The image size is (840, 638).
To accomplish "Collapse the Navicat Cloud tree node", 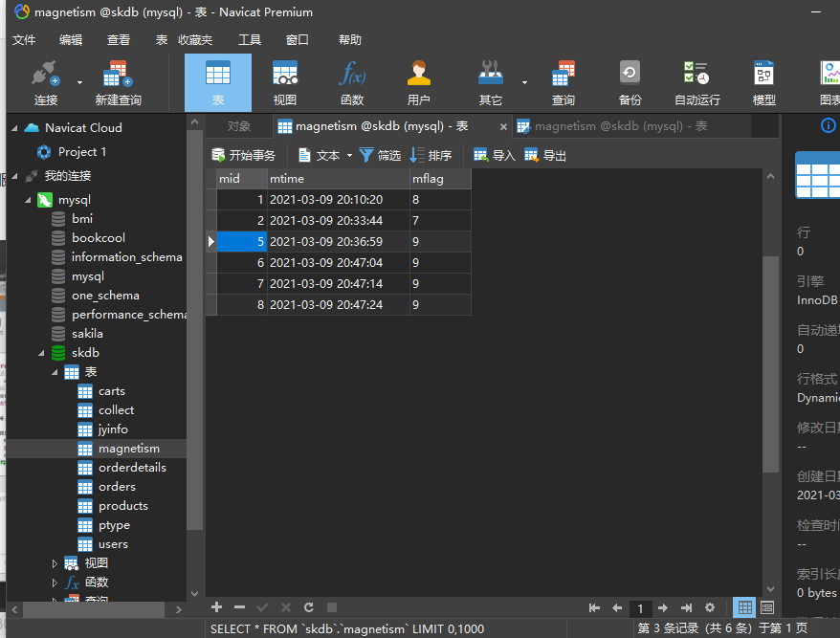I will [x=14, y=128].
